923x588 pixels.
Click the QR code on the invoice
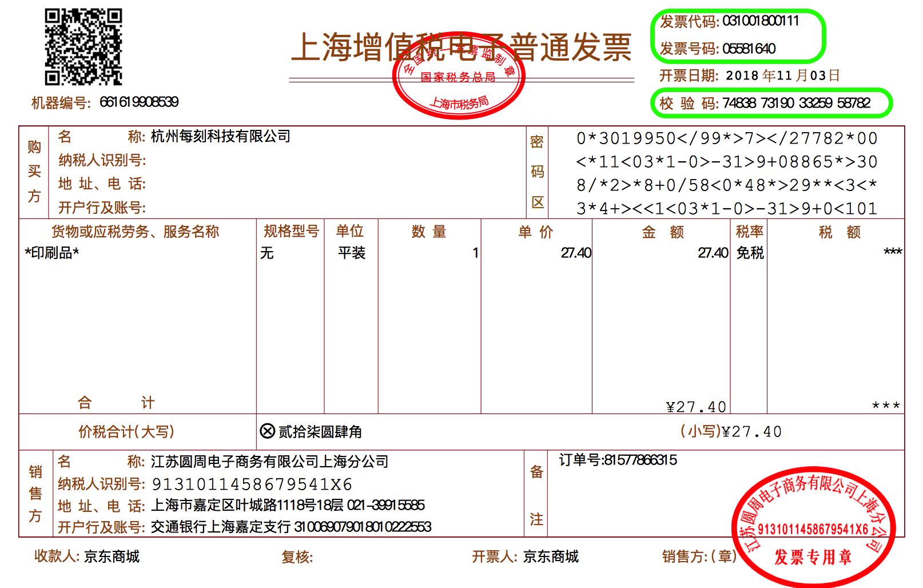(83, 47)
